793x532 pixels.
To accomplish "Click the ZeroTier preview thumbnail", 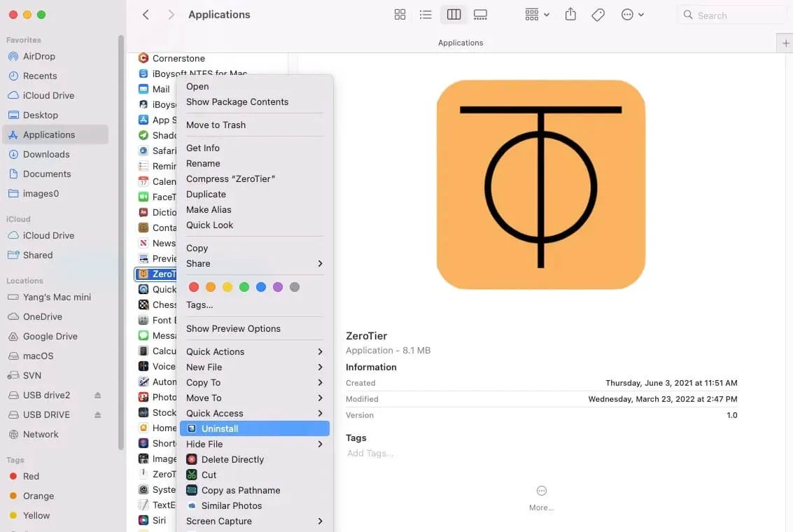I will pos(540,185).
